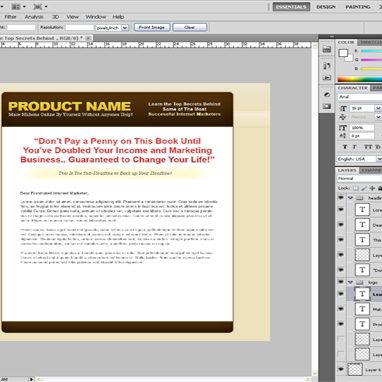Click the Resolution input field

[x=79, y=28]
